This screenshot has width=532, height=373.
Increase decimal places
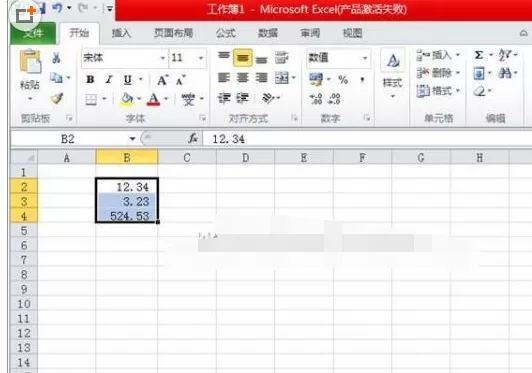316,99
